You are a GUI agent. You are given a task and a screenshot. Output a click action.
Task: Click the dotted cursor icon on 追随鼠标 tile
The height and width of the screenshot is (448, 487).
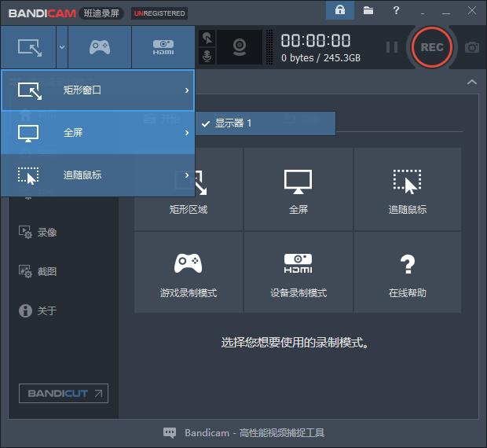(408, 182)
